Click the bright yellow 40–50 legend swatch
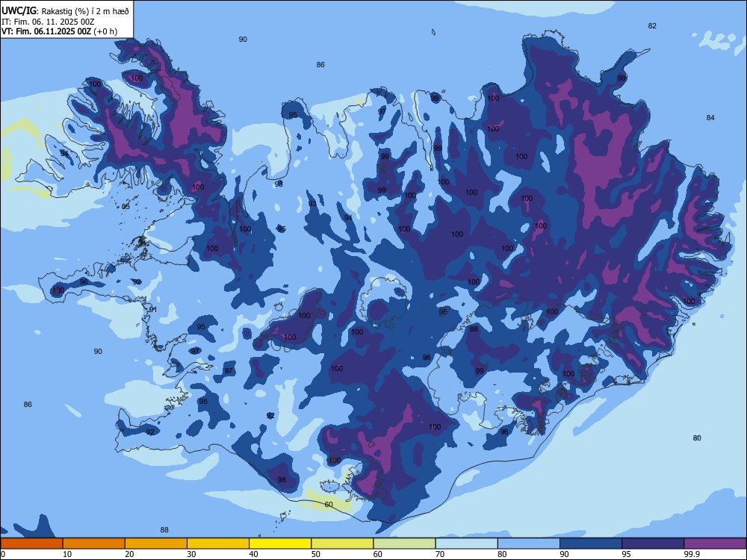The image size is (747, 560). click(280, 544)
